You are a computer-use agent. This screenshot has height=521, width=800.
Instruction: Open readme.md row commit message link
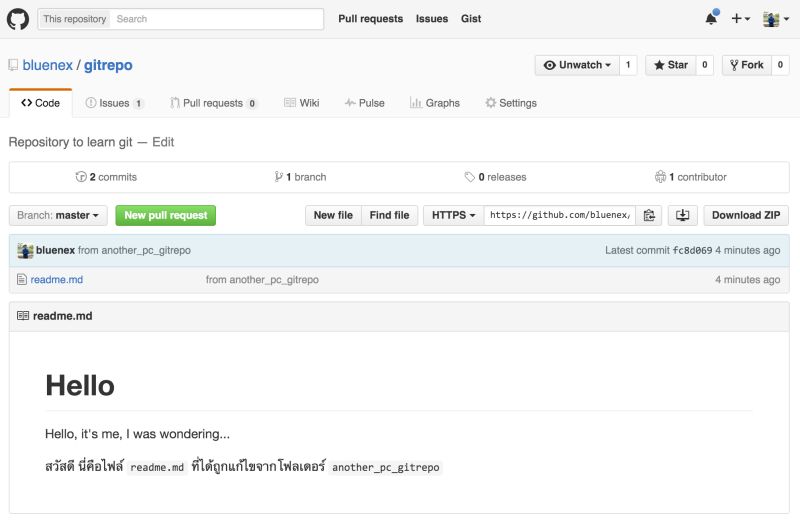[262, 280]
